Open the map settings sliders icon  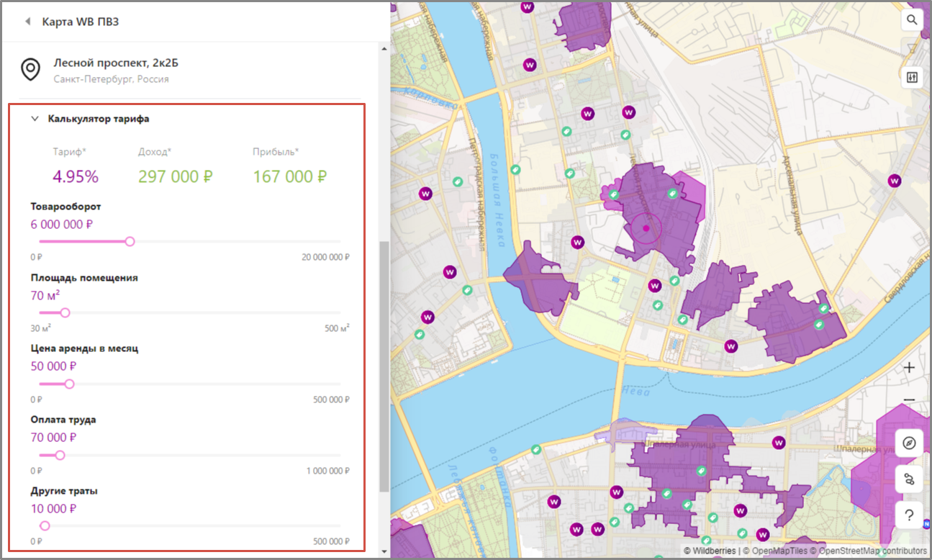(912, 78)
